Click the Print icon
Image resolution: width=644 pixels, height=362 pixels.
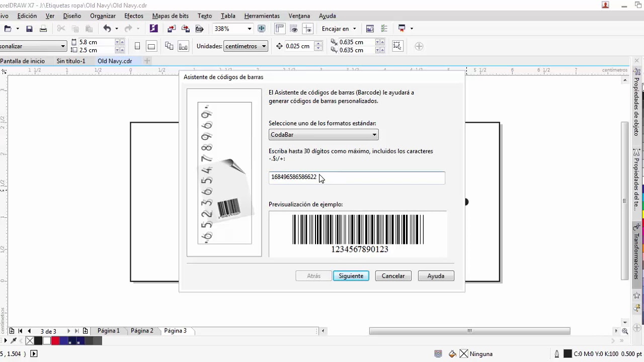click(x=43, y=29)
